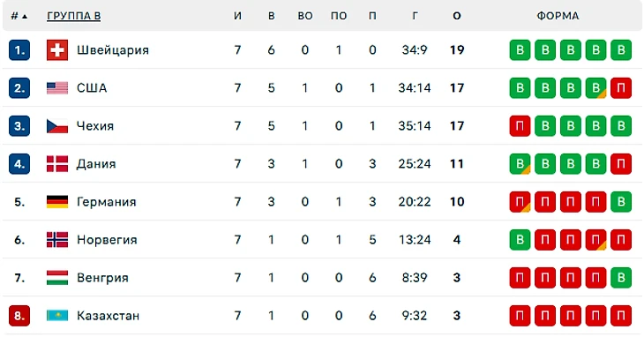Click the Denmark flag icon

click(x=57, y=164)
